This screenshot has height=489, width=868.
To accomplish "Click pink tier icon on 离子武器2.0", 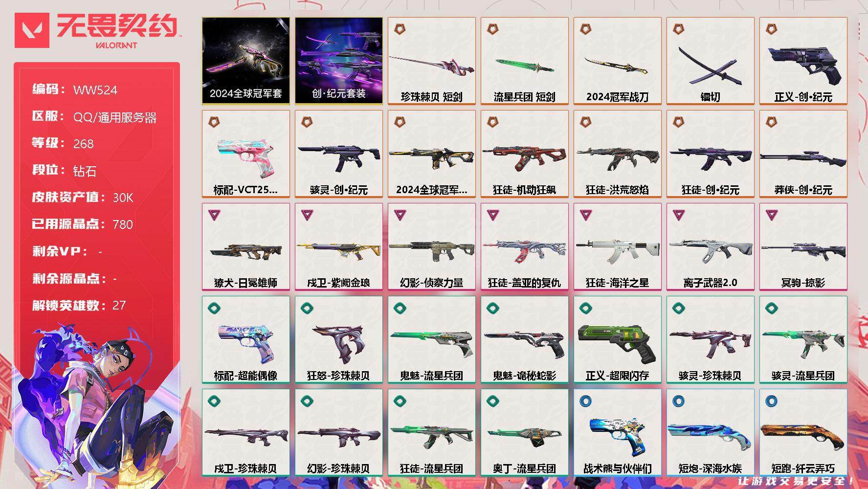I will point(678,215).
